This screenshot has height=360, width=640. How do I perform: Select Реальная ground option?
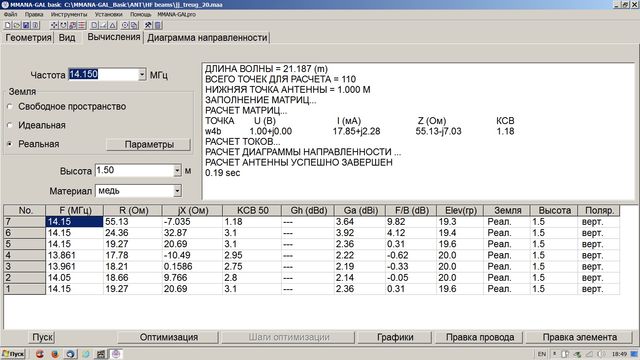[x=33, y=144]
